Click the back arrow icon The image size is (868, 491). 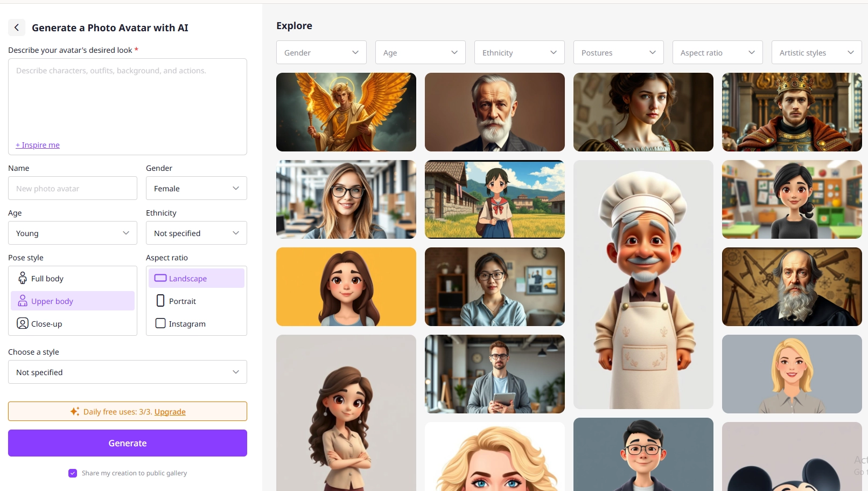[17, 27]
